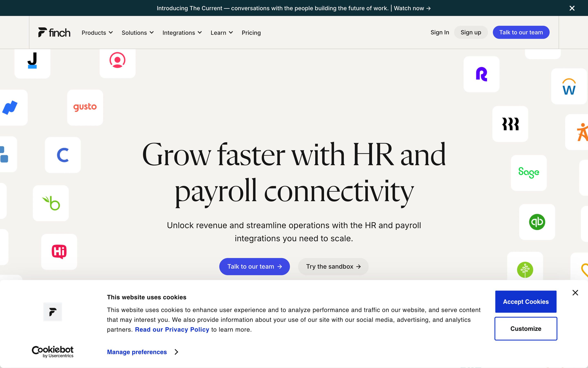Click the hero Talk to our team button
The image size is (588, 368).
pos(254,267)
